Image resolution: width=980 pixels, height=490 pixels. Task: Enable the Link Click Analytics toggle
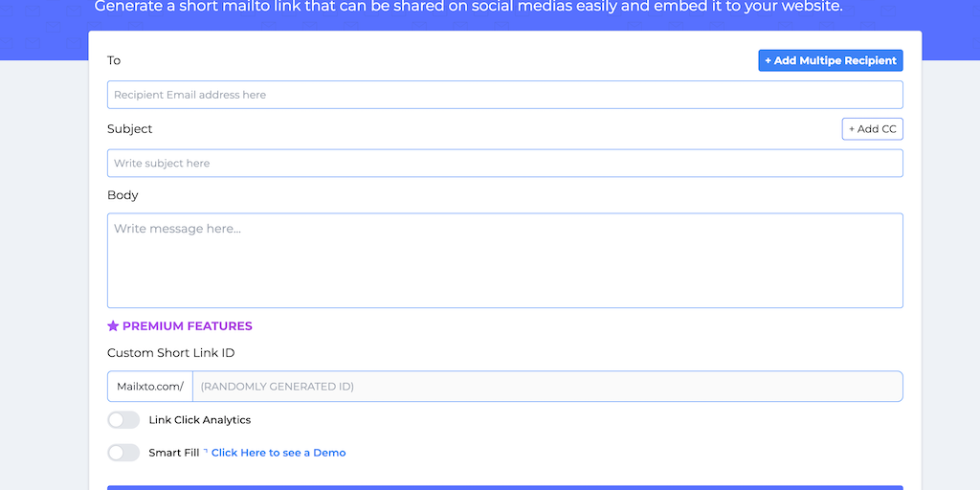click(123, 420)
